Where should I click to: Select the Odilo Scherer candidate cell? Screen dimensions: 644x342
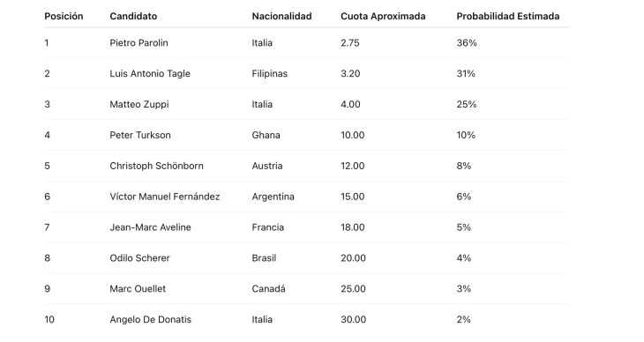tap(139, 258)
